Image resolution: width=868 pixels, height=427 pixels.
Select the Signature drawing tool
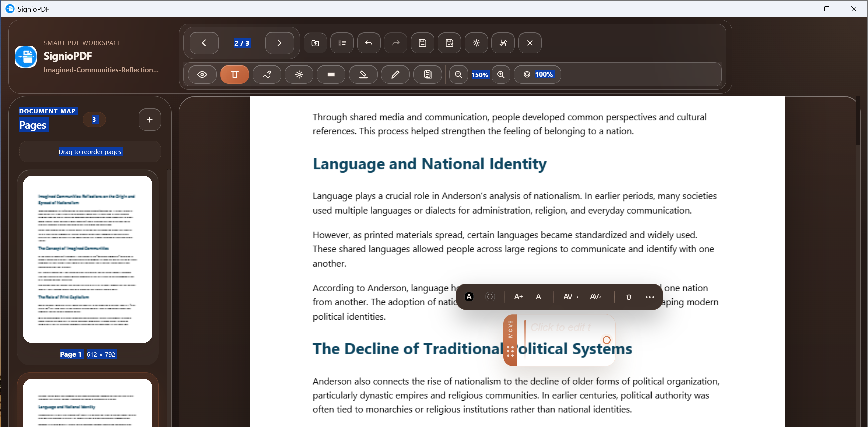pos(267,74)
